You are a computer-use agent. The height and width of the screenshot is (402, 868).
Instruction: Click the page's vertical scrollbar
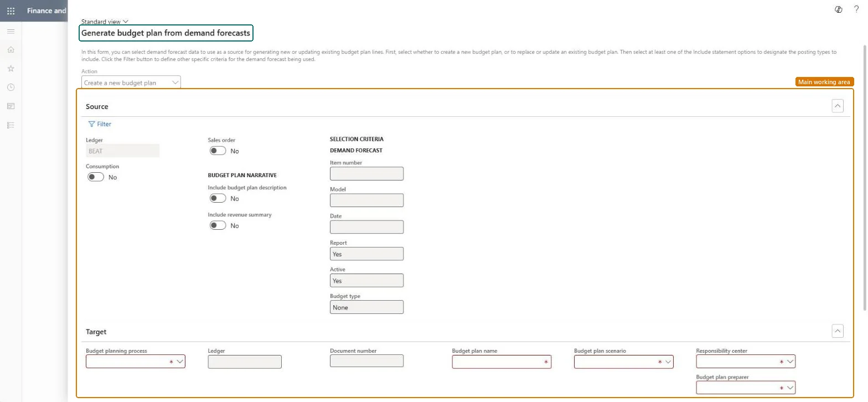(x=864, y=177)
